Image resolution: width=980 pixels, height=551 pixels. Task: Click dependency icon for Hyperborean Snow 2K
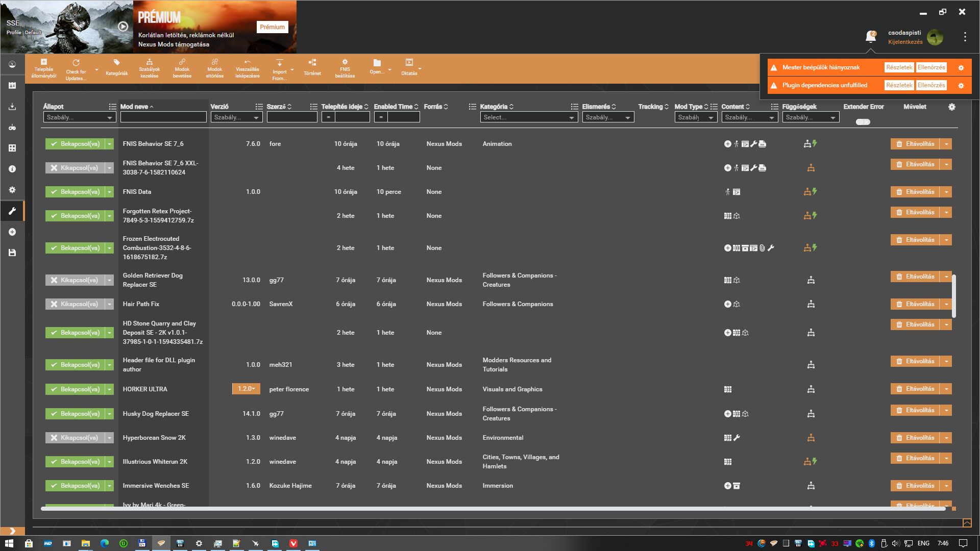(811, 438)
